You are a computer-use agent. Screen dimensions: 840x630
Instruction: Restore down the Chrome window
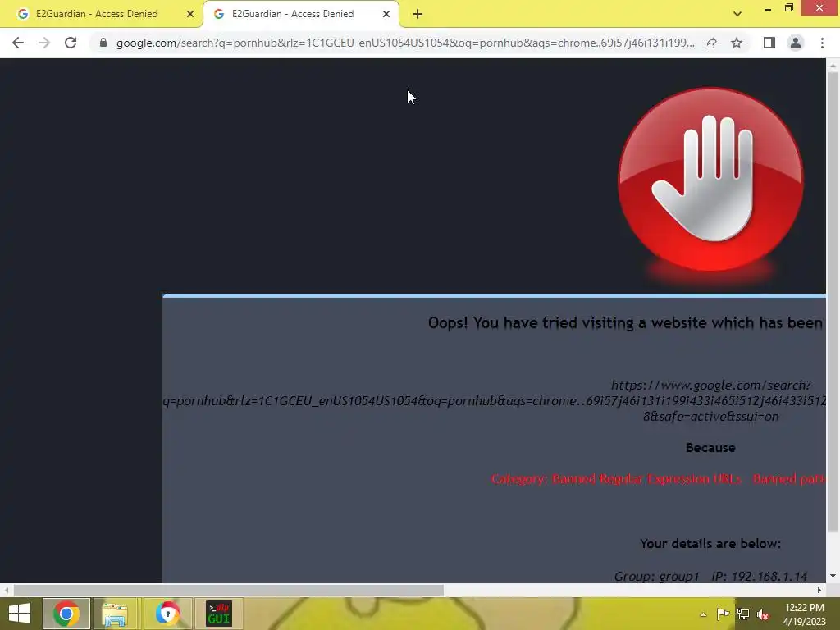789,8
